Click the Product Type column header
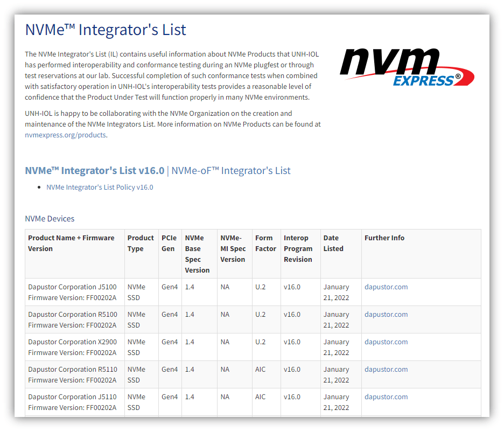504x431 pixels. (x=141, y=244)
